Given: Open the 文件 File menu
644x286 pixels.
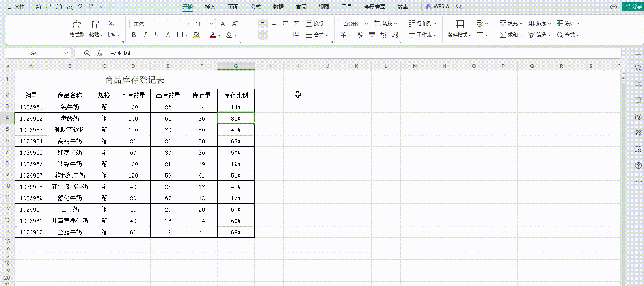Looking at the screenshot, I should [16, 6].
